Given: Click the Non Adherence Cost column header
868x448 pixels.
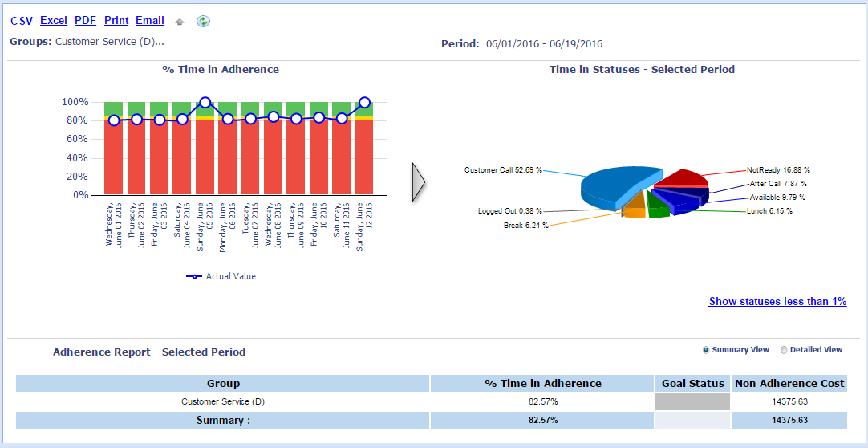Looking at the screenshot, I should click(789, 384).
